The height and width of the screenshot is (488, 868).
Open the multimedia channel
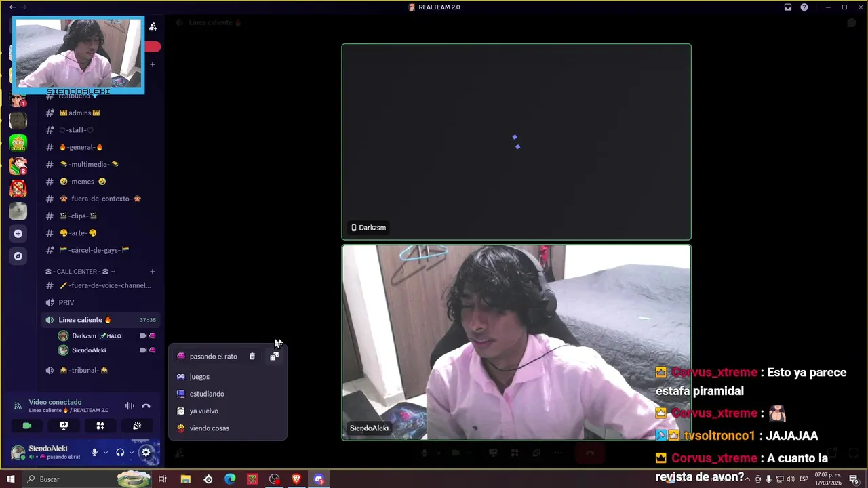pos(100,164)
